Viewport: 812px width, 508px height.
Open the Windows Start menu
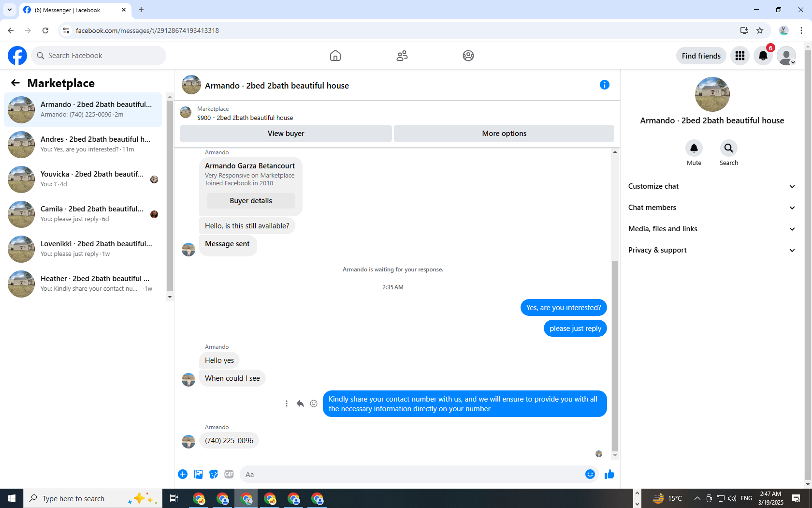tap(12, 498)
